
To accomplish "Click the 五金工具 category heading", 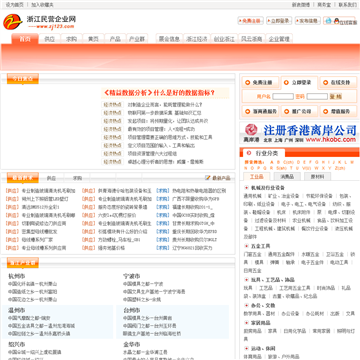I will coord(261,246).
